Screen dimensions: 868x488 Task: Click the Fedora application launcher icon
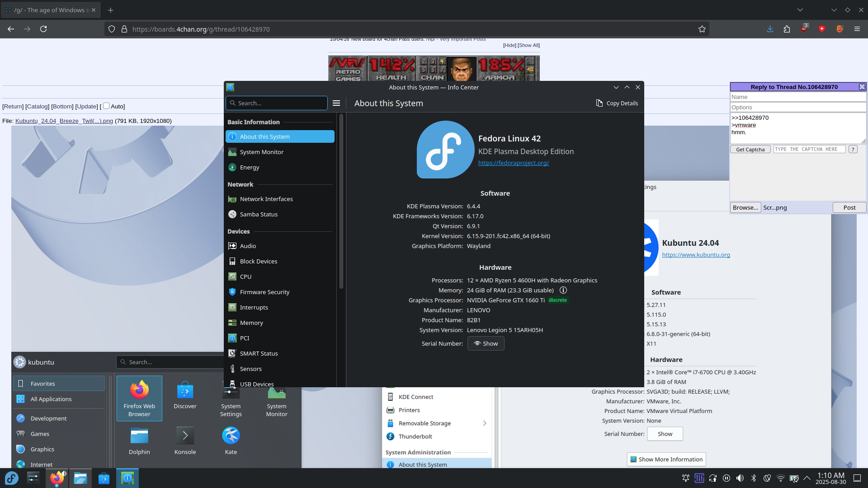11,478
